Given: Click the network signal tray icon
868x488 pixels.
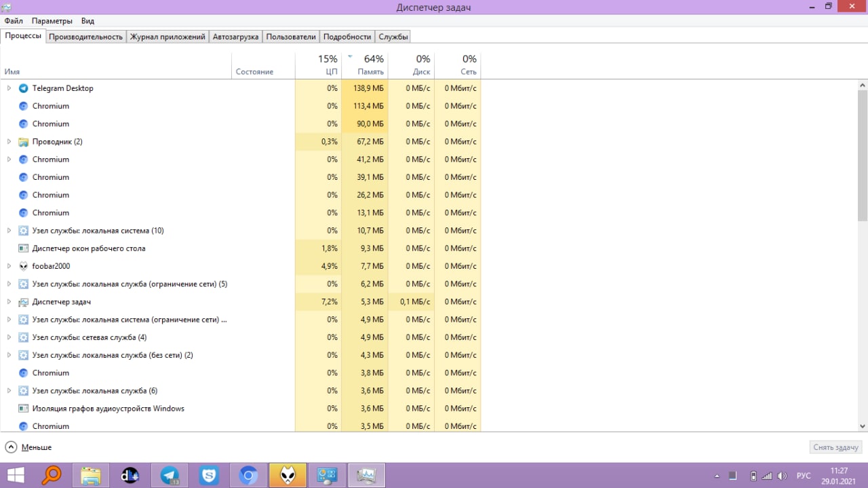Looking at the screenshot, I should click(x=767, y=476).
